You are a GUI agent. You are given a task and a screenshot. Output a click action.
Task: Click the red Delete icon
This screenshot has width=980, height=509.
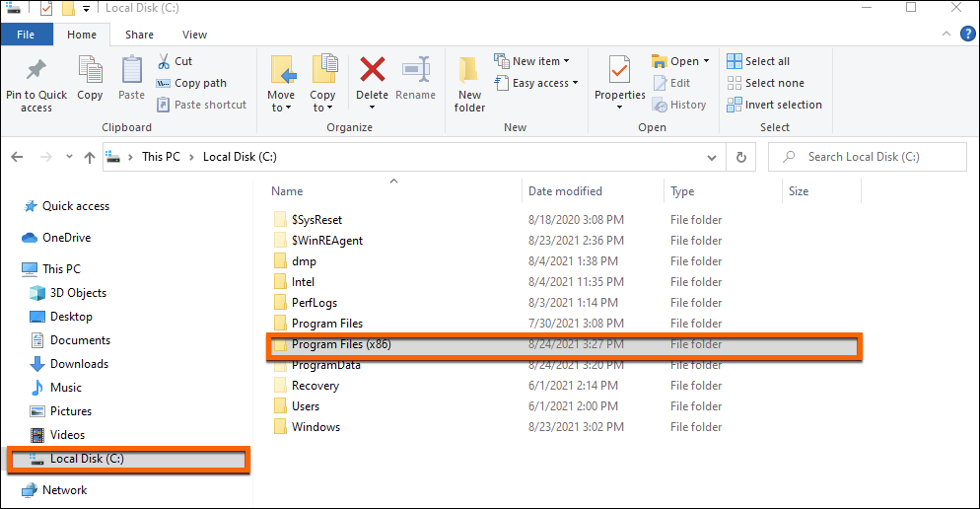(373, 69)
